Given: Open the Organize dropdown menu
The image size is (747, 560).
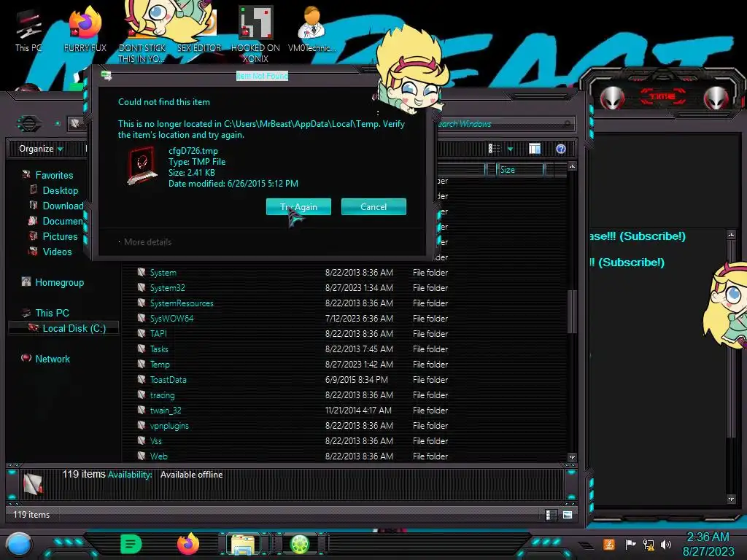Looking at the screenshot, I should [41, 149].
